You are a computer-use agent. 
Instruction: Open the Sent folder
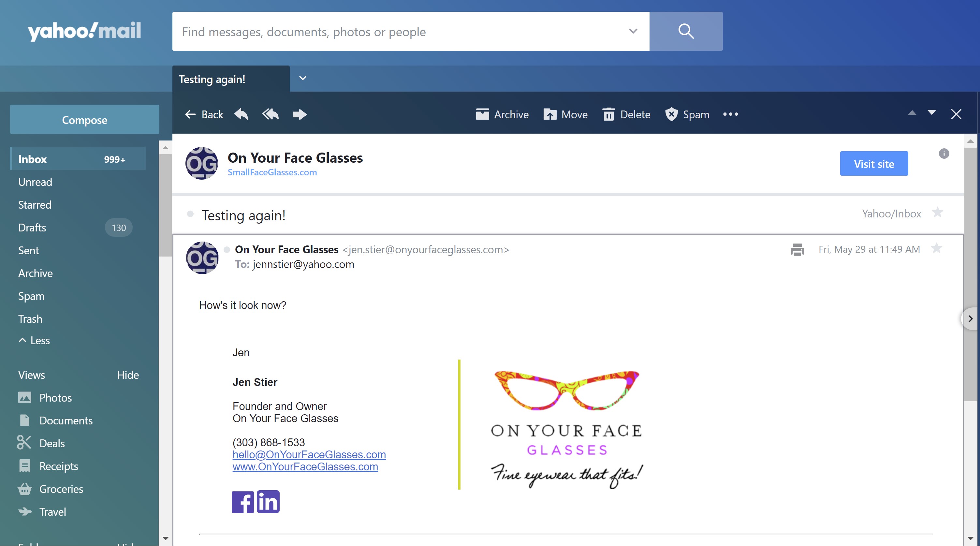(x=29, y=250)
